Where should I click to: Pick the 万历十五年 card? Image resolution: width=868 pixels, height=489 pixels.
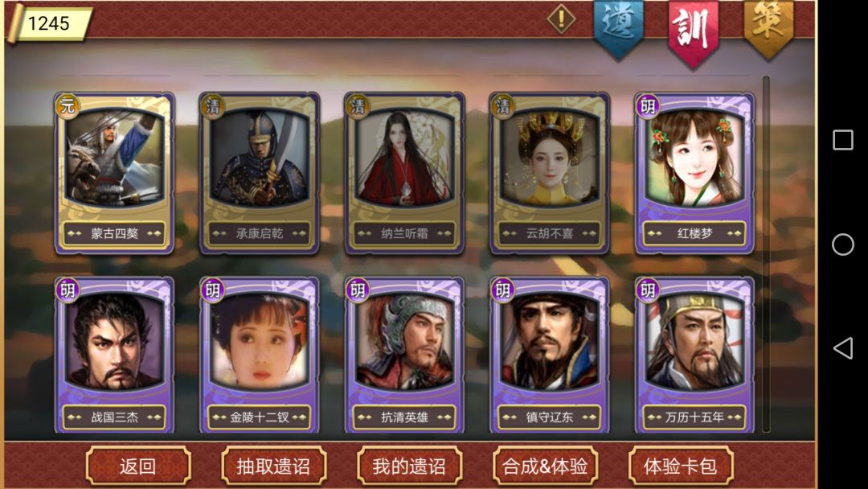(x=694, y=355)
